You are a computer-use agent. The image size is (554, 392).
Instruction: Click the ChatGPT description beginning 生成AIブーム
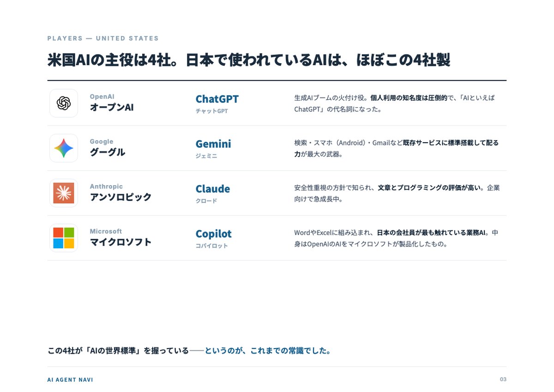[394, 103]
